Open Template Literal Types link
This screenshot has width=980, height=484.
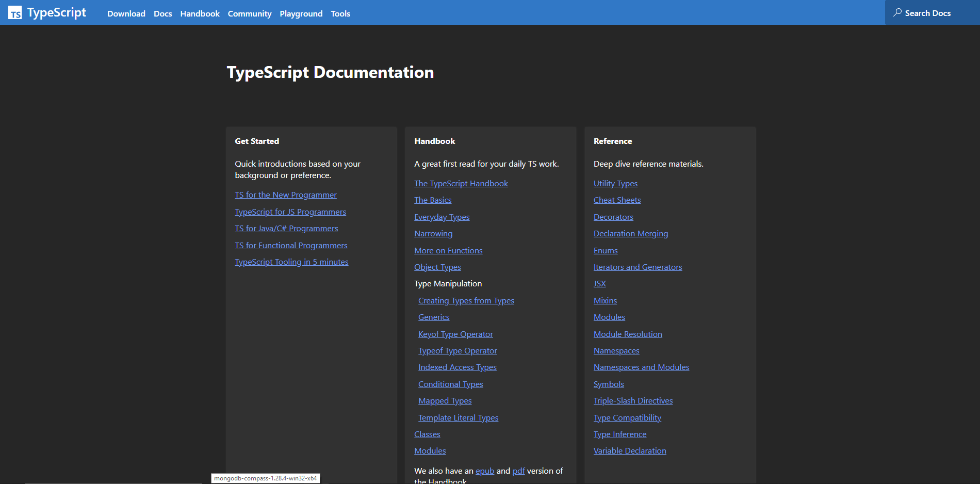(x=459, y=418)
